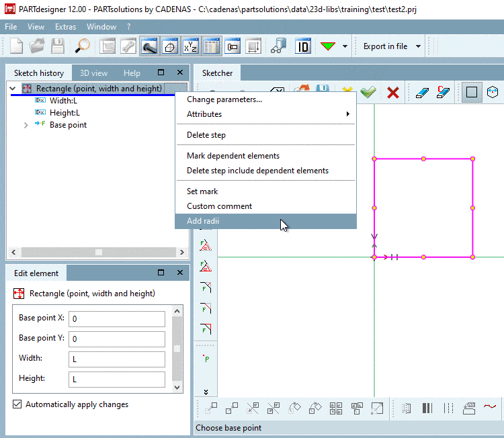Open the Export in file dropdown arrow

418,46
